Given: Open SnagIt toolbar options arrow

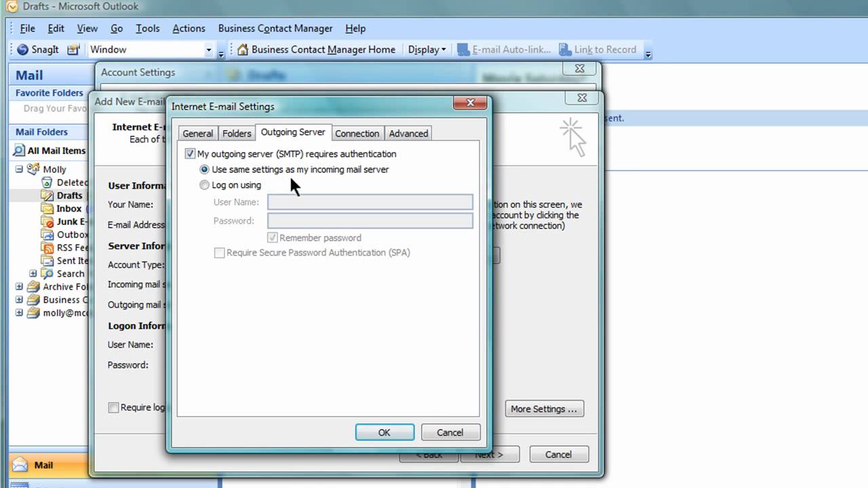Looking at the screenshot, I should [222, 52].
